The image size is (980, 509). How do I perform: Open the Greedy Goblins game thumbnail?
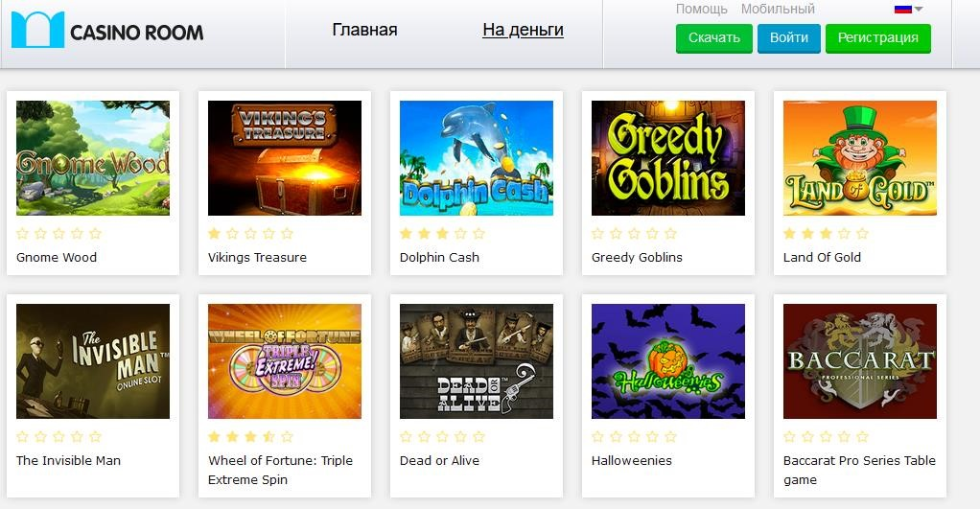pyautogui.click(x=668, y=158)
